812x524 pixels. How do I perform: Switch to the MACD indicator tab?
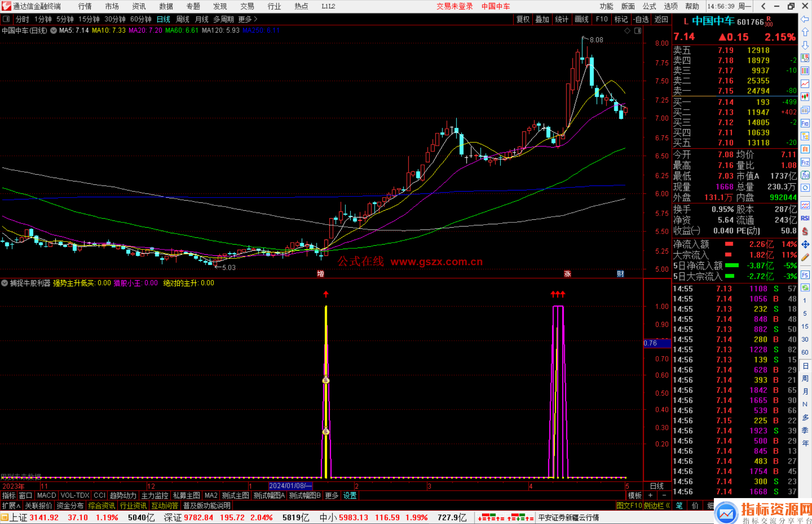[46, 495]
